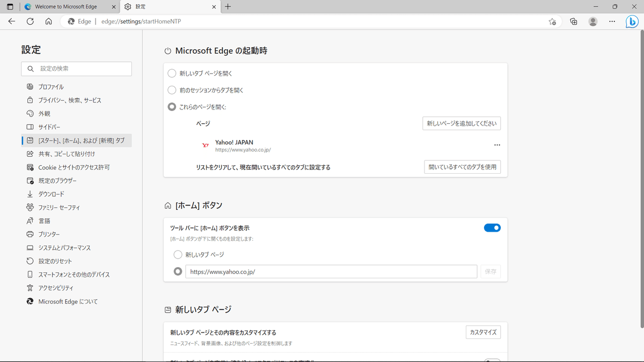The height and width of the screenshot is (362, 644).
Task: Click the カスタマイズ button
Action: (x=483, y=332)
